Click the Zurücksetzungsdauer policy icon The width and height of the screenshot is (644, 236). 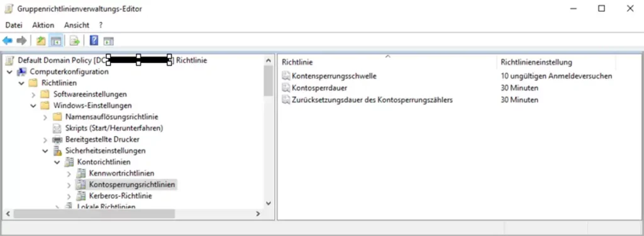point(286,100)
